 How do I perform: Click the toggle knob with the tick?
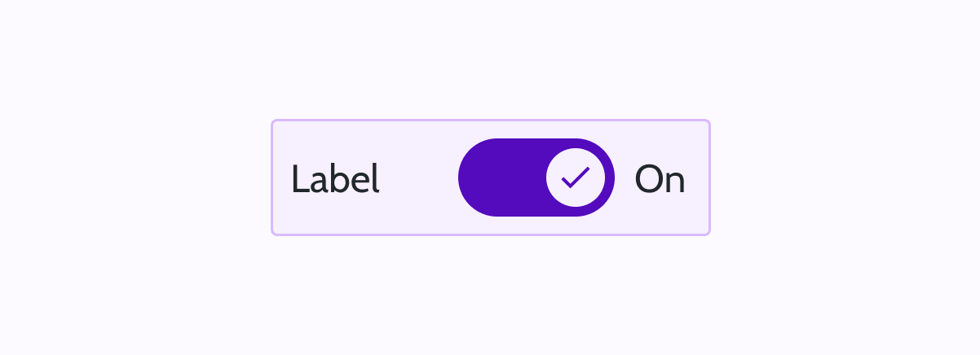576,177
